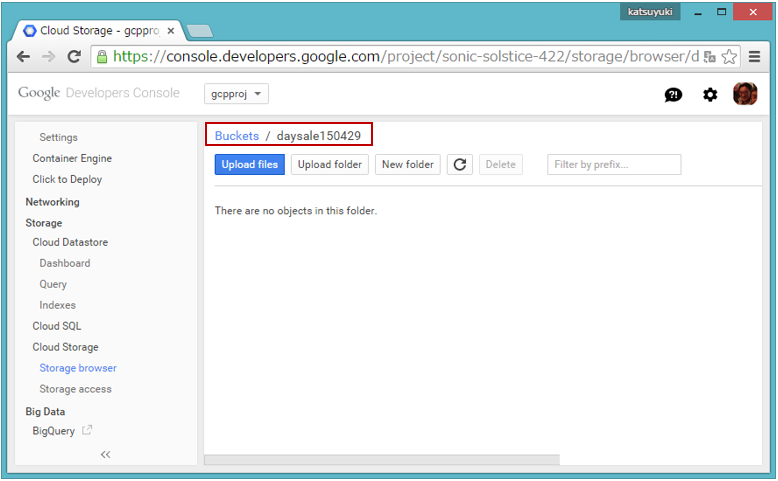Click the browser forward arrow
This screenshot has height=481, width=778.
(49, 57)
